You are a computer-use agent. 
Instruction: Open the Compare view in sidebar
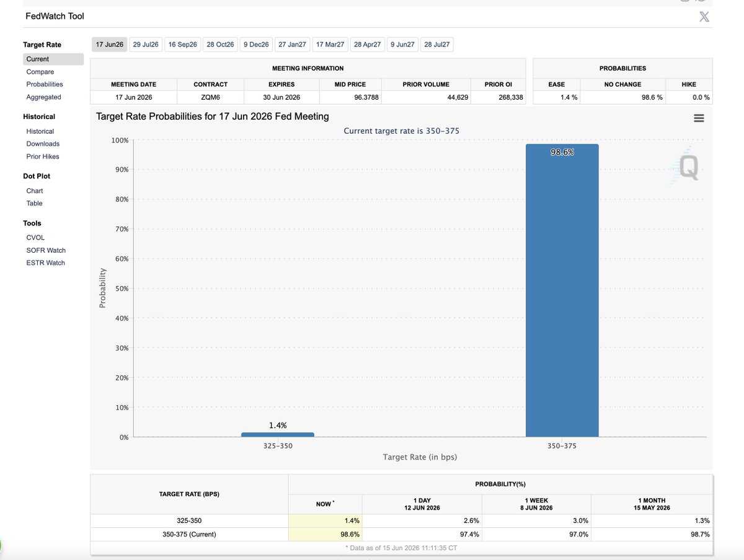coord(40,72)
